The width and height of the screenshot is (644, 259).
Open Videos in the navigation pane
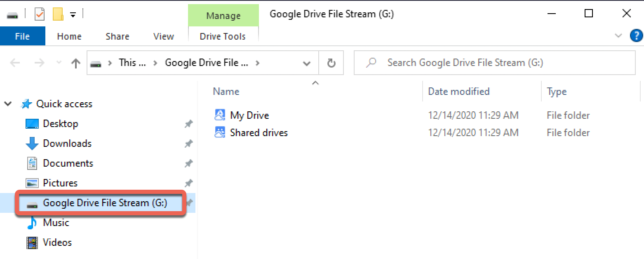click(57, 243)
